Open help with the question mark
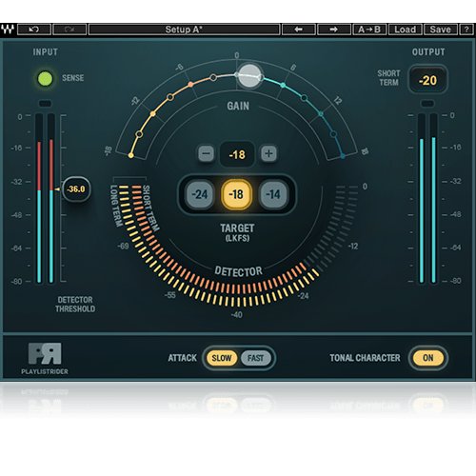The width and height of the screenshot is (476, 476). point(466,30)
